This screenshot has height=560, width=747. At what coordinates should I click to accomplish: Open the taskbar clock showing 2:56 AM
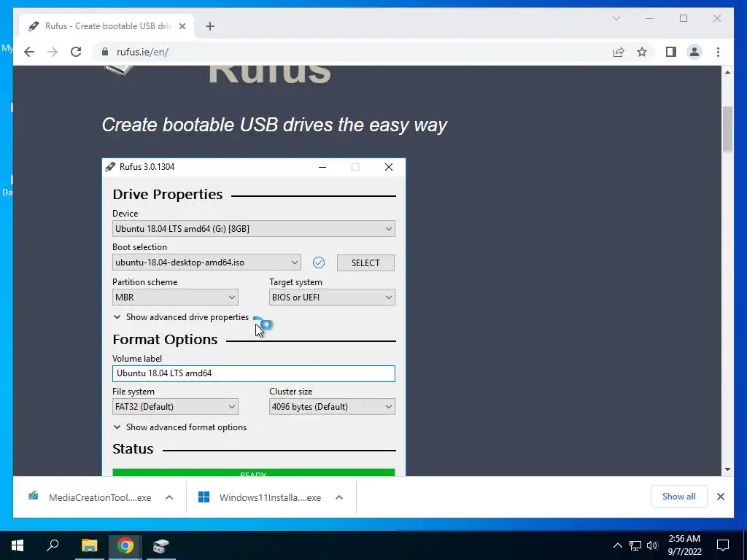pos(684,545)
